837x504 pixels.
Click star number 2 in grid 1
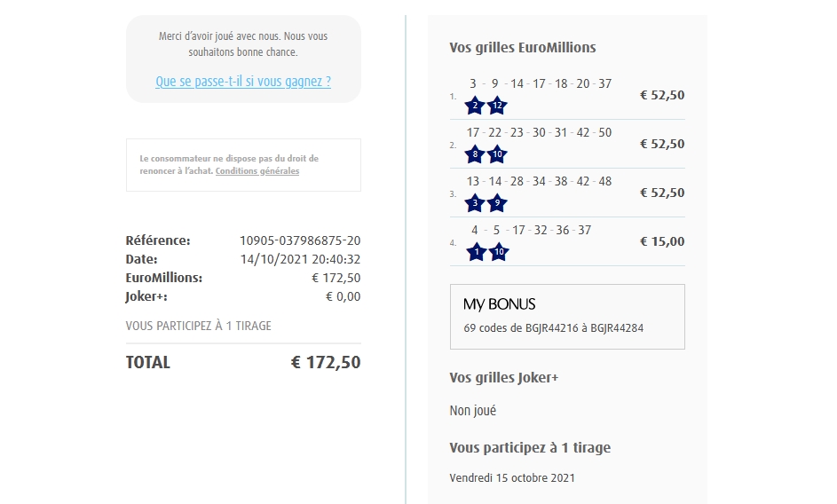tap(475, 106)
